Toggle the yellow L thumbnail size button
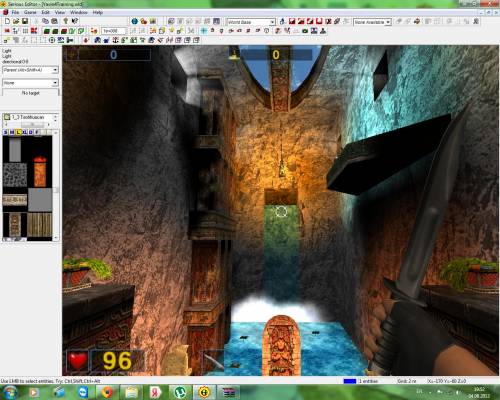Image resolution: width=500 pixels, height=400 pixels. [x=18, y=132]
